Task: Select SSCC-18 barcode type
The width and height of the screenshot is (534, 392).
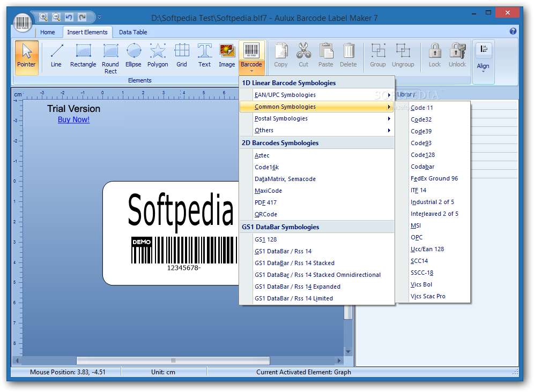Action: coord(433,273)
